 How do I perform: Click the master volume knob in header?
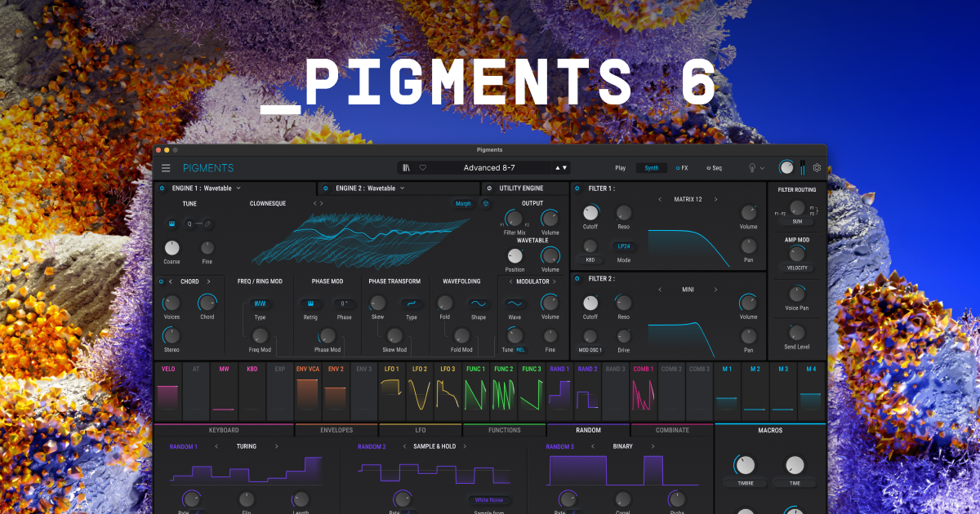[x=786, y=167]
